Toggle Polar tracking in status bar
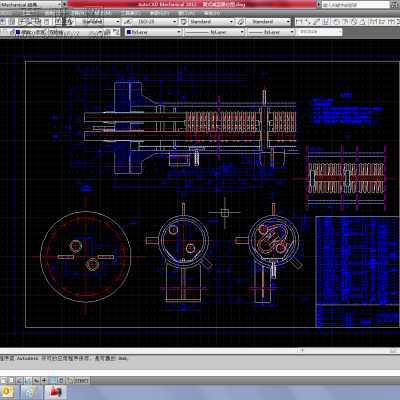The image size is (400, 400). 28,380
